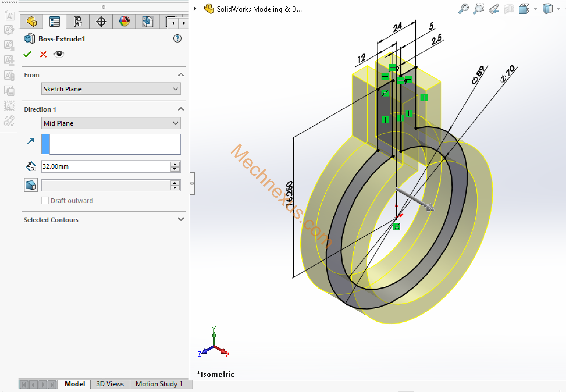Toggle the detailed preview eye icon

pyautogui.click(x=59, y=54)
